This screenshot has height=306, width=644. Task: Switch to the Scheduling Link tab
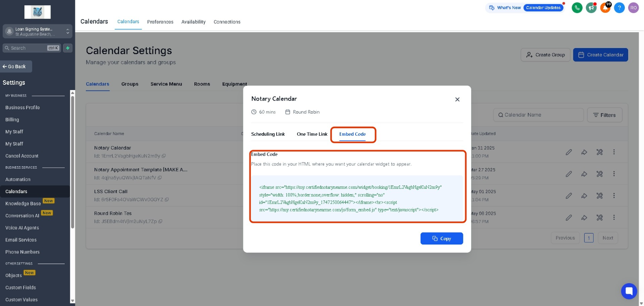(x=268, y=134)
